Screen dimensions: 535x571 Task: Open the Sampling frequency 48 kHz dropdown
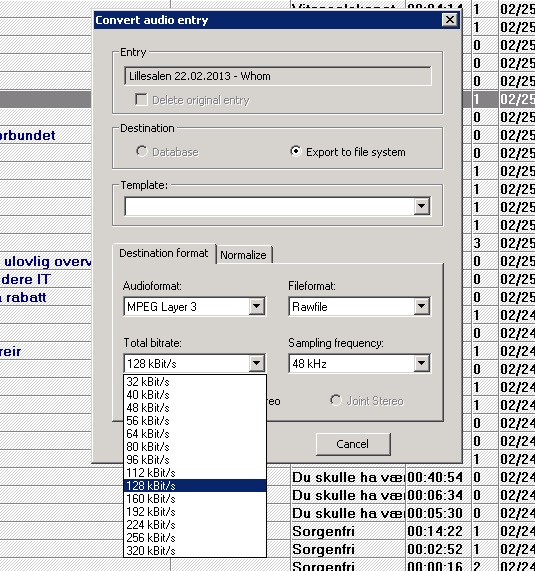click(421, 363)
